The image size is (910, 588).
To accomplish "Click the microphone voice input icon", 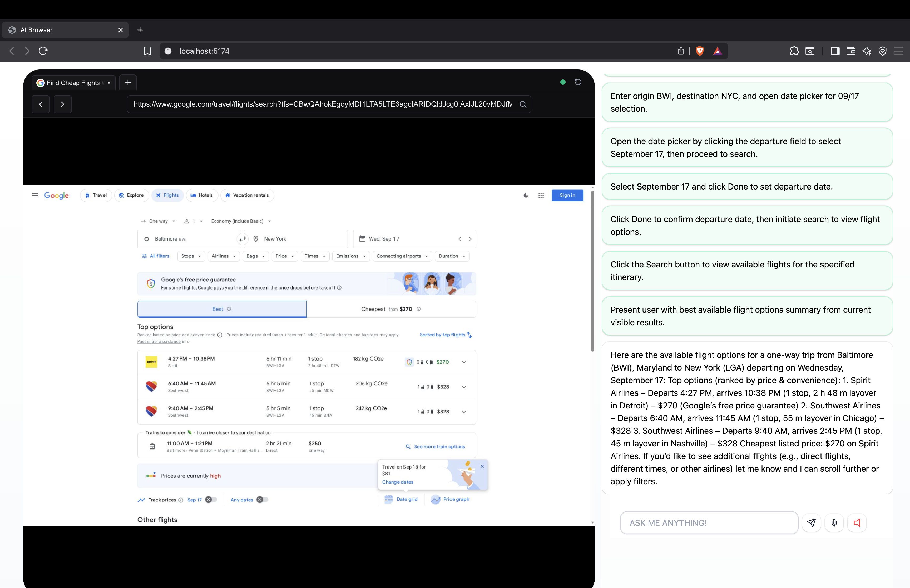I will [x=834, y=523].
